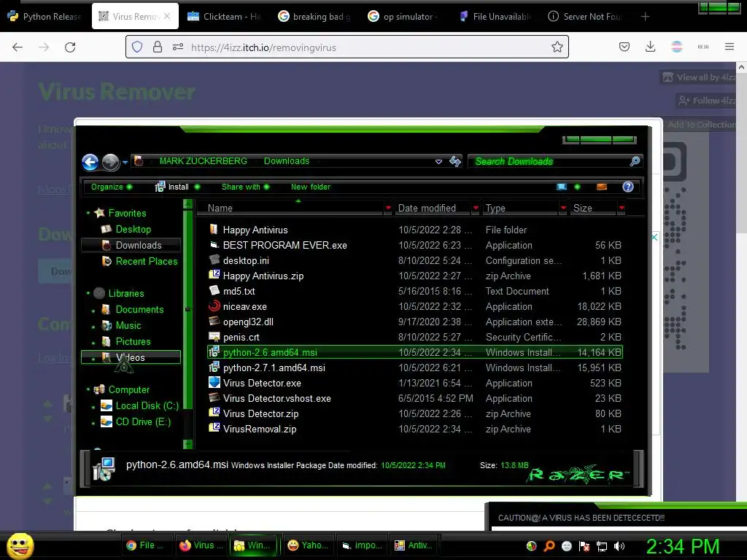The height and width of the screenshot is (560, 747).
Task: Expand the Local Disk (C:) node
Action: (x=93, y=406)
